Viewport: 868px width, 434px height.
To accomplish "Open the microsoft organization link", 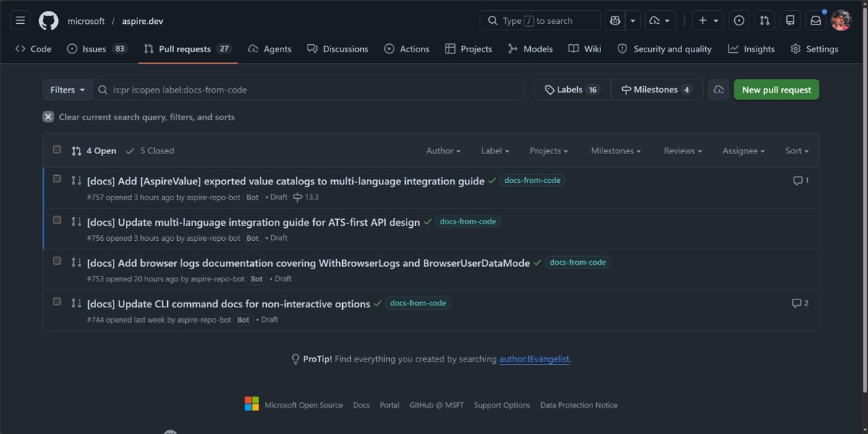I will point(86,21).
